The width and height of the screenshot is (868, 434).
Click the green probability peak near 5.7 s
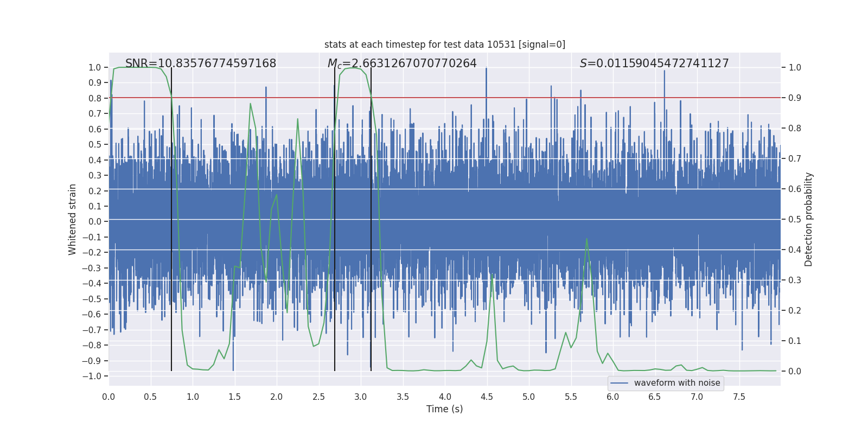(x=586, y=239)
